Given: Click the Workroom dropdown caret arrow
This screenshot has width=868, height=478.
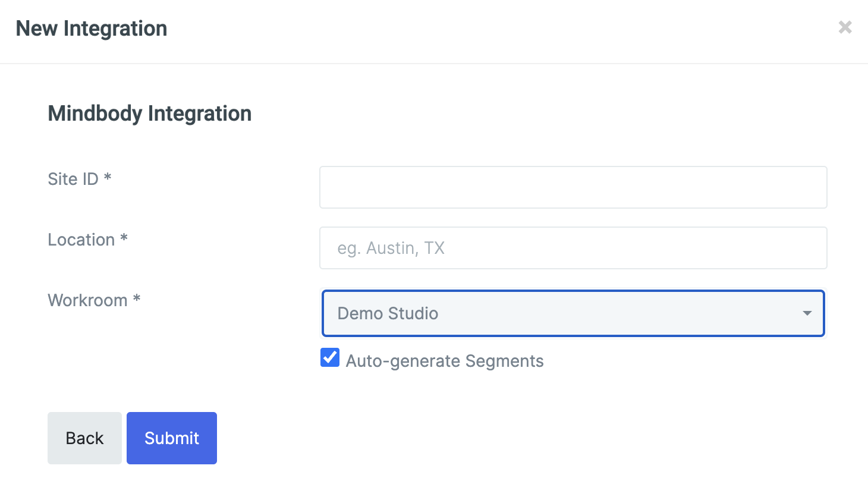Looking at the screenshot, I should pyautogui.click(x=807, y=313).
